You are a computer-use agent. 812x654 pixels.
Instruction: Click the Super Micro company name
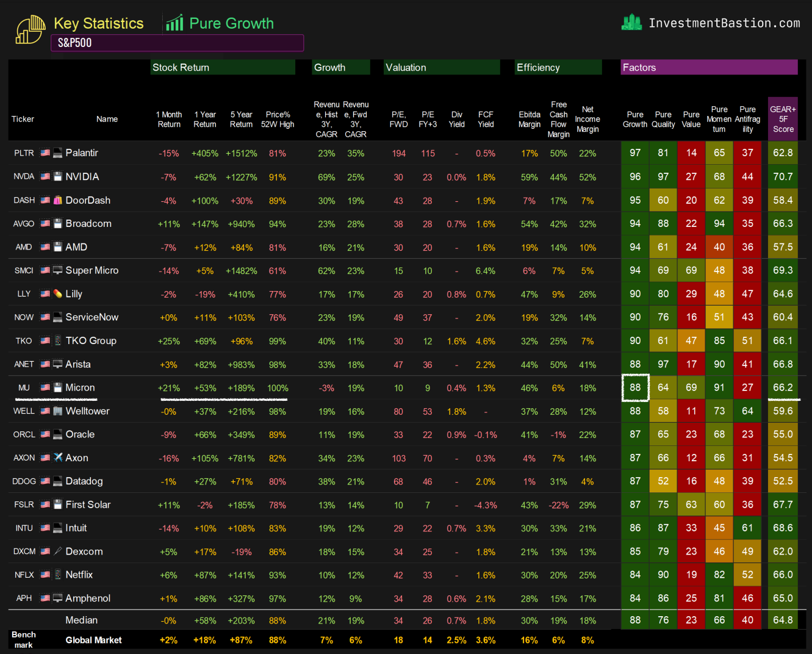coord(92,270)
